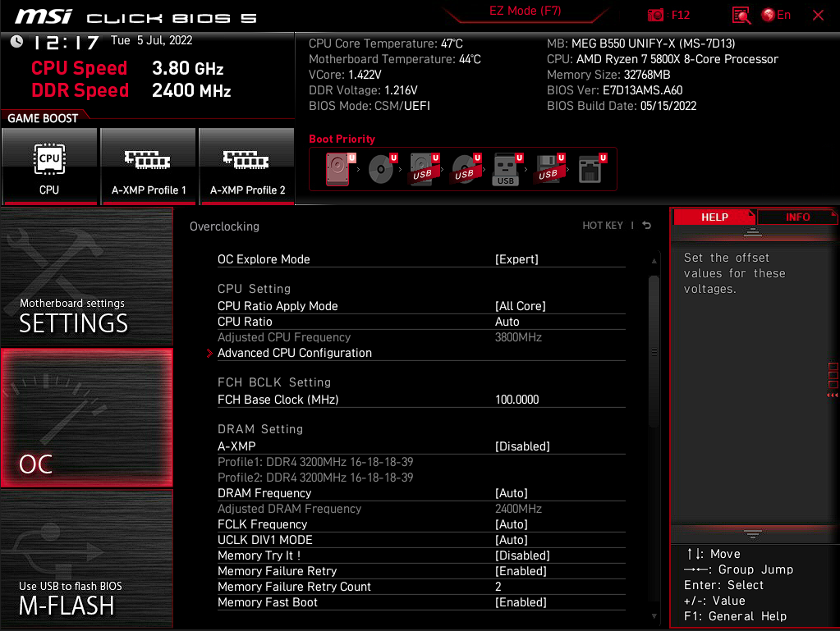Take a screenshot with the F12 camera icon

pyautogui.click(x=655, y=15)
